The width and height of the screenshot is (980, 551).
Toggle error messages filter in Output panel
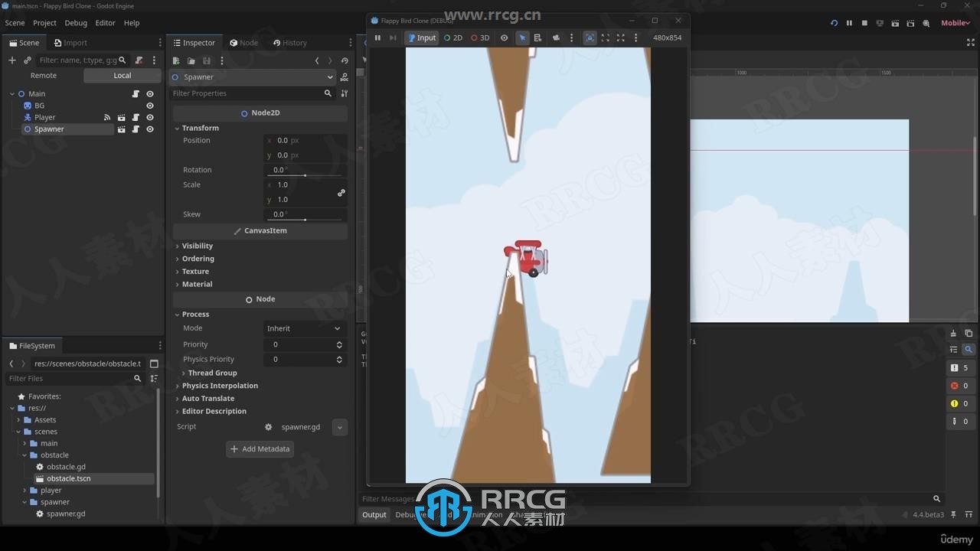[960, 386]
